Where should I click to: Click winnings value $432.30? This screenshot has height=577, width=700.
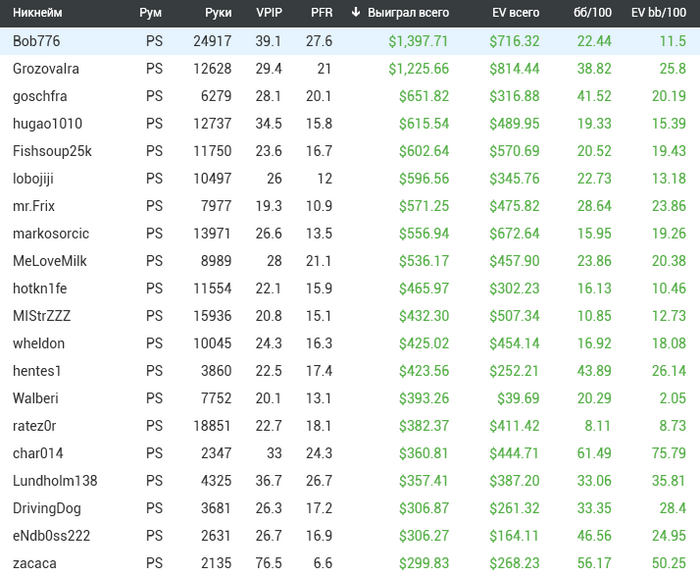[x=424, y=316]
